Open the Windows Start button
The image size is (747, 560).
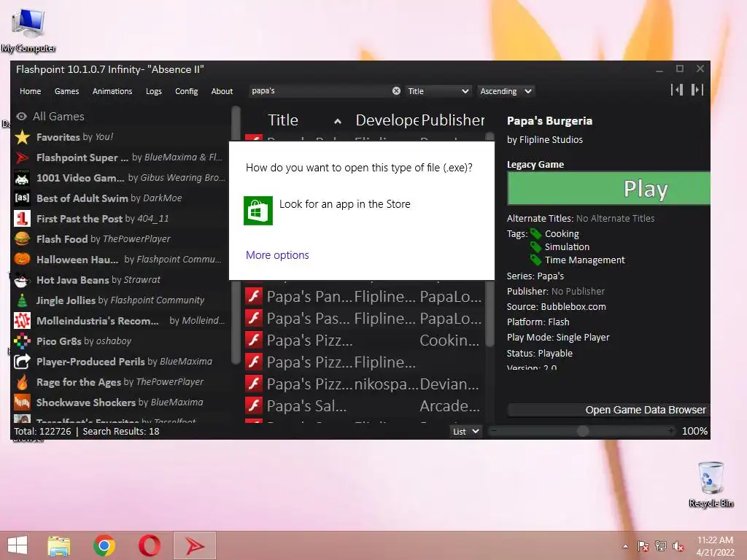pyautogui.click(x=18, y=545)
